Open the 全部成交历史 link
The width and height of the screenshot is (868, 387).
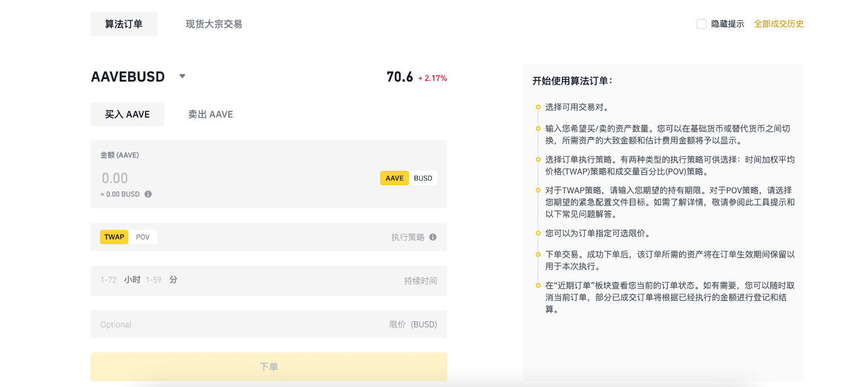click(x=778, y=24)
